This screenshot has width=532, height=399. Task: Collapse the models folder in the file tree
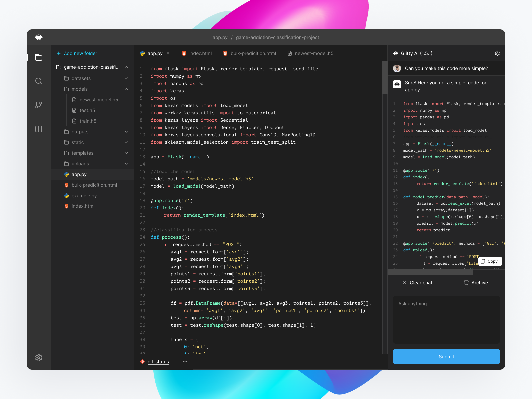click(x=126, y=89)
